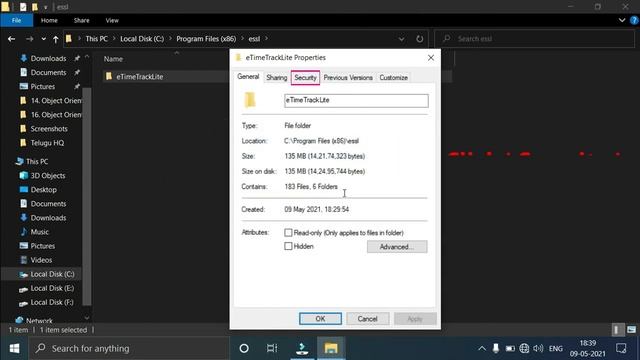Switch to large icons view layout
640x360 pixels.
[631, 330]
